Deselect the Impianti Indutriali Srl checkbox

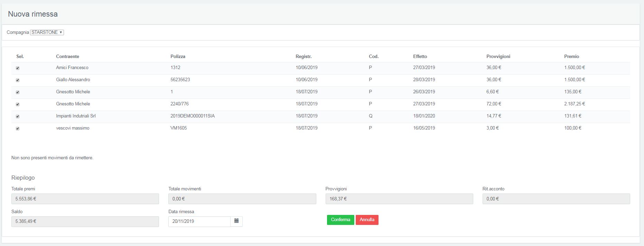click(x=18, y=116)
